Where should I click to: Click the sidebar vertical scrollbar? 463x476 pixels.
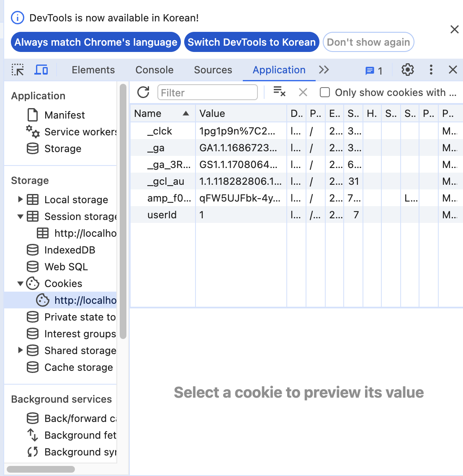123,212
